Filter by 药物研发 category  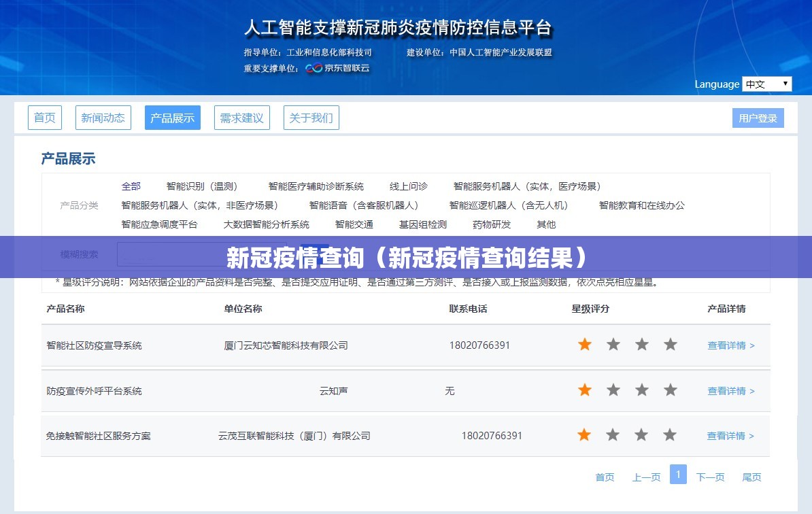pos(492,224)
